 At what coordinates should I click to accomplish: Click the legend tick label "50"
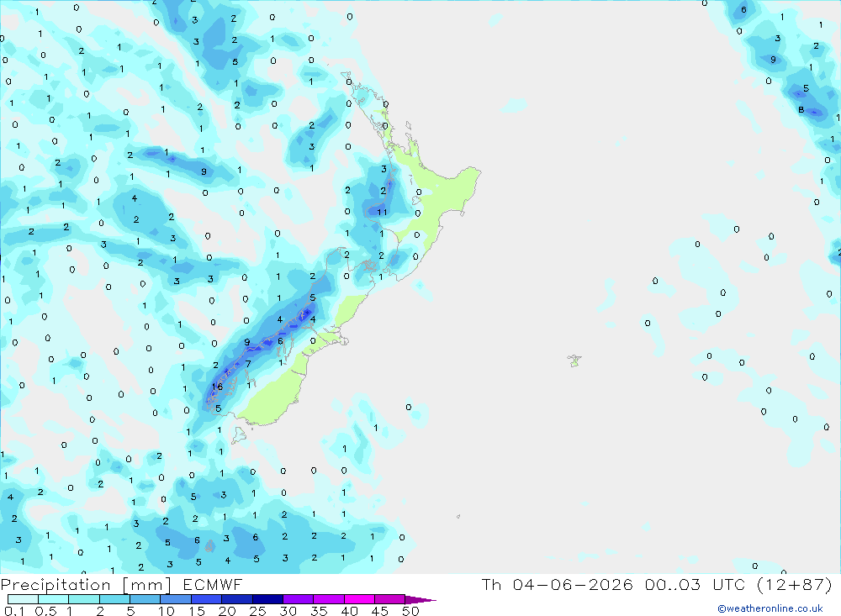[x=410, y=611]
